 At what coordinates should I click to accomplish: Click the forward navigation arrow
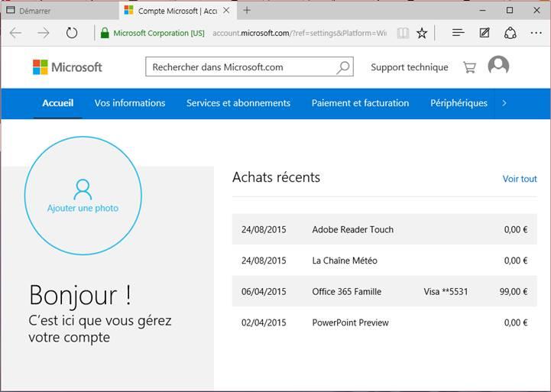[x=44, y=33]
